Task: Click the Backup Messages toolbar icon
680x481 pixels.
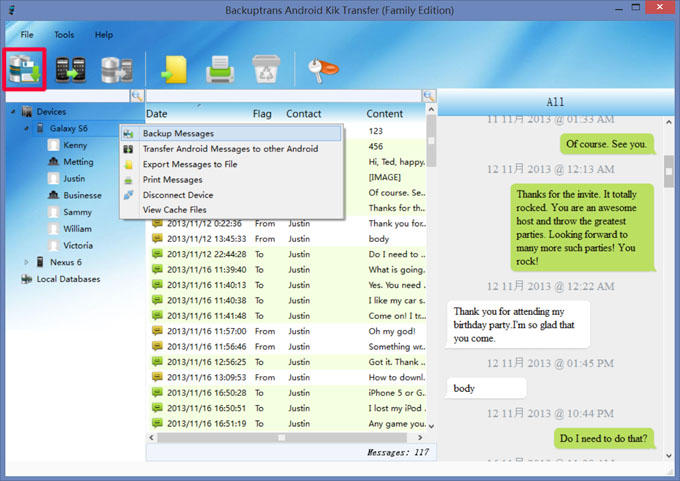Action: [24, 69]
